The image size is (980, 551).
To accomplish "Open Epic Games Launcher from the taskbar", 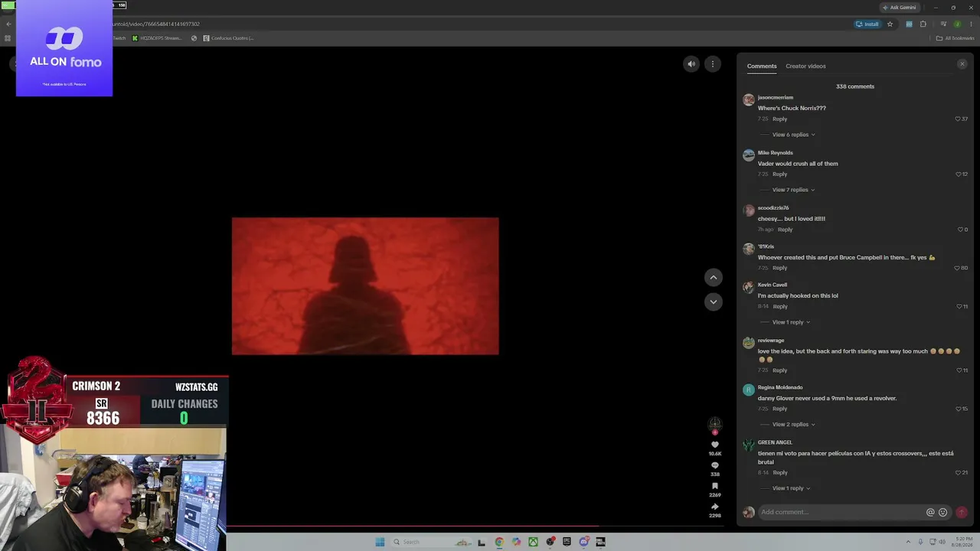I will pos(567,542).
